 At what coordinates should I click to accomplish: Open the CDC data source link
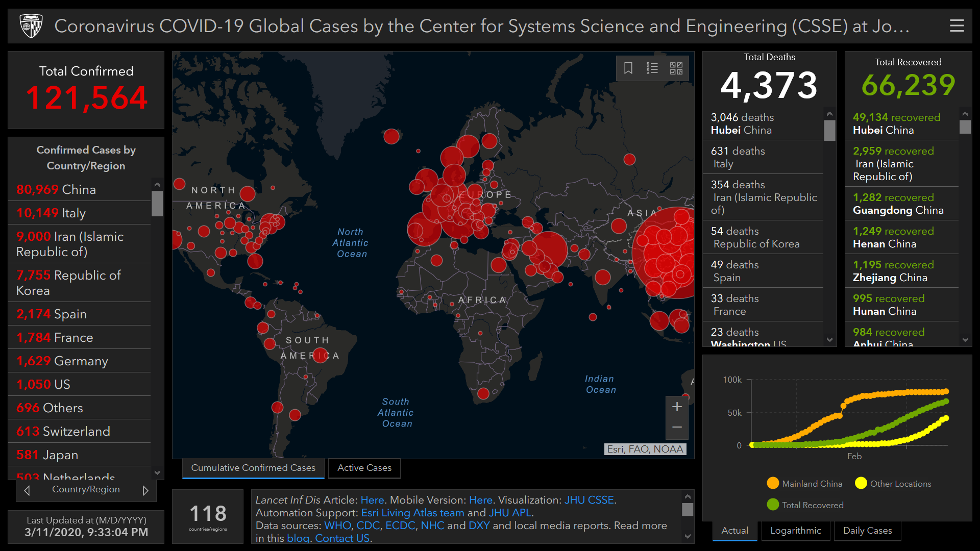(368, 525)
